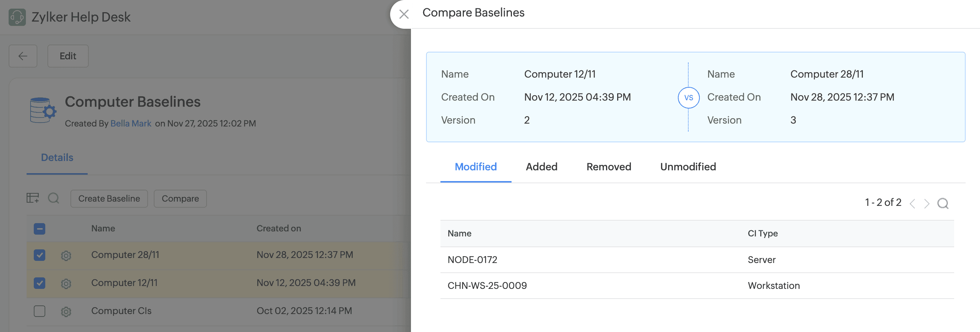Uncheck the Computer 28/11 checkbox
The width and height of the screenshot is (980, 332).
pyautogui.click(x=40, y=255)
